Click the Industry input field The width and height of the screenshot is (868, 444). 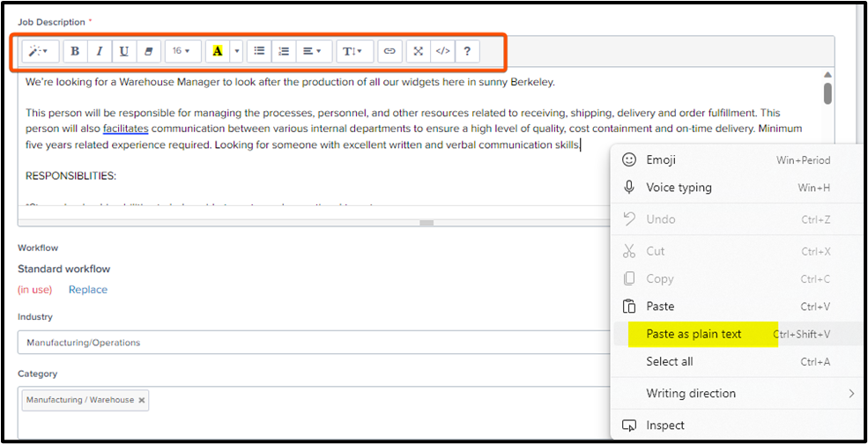pyautogui.click(x=308, y=343)
